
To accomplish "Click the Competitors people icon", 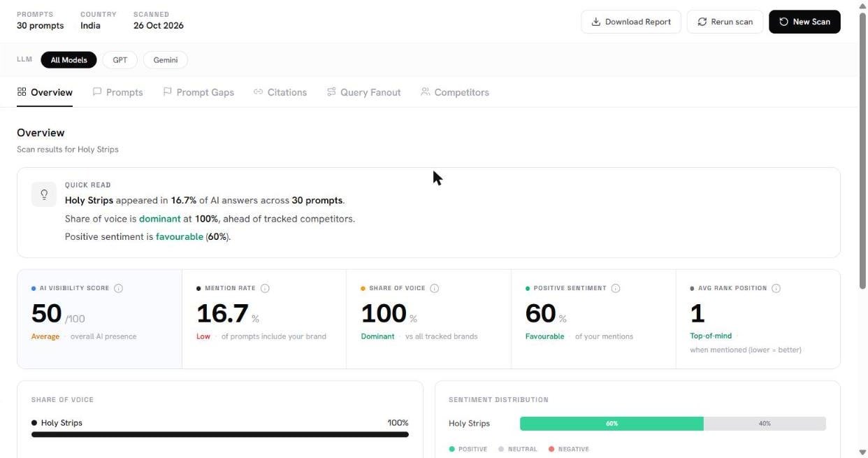I will [x=425, y=92].
